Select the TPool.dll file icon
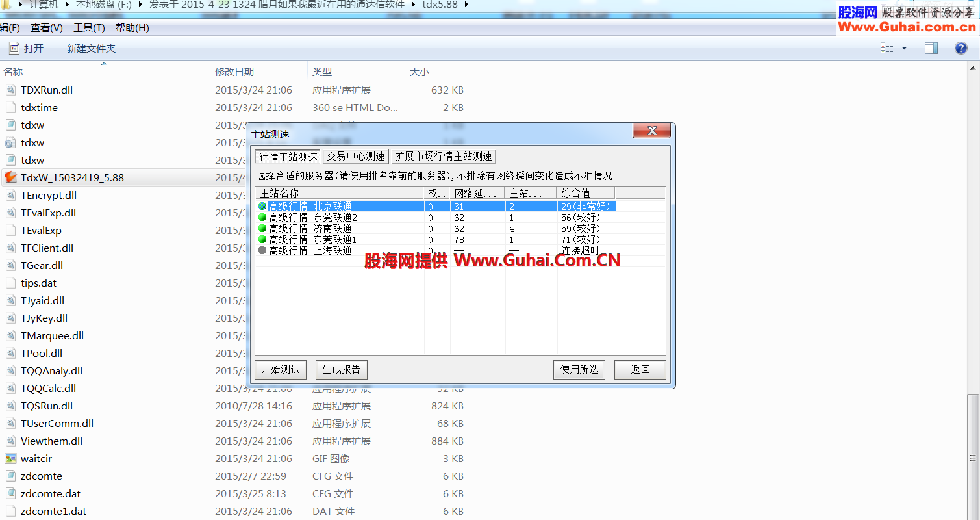The height and width of the screenshot is (520, 980). (x=10, y=353)
